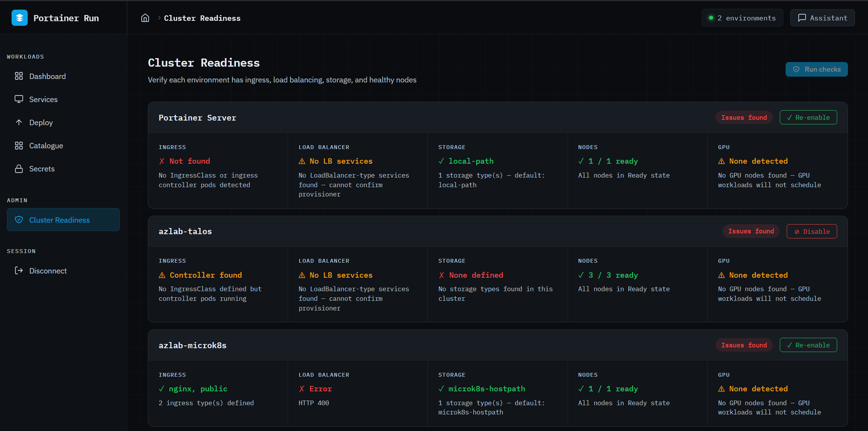Open the Deploy page
Screen dimensions: 868x431
[x=41, y=122]
